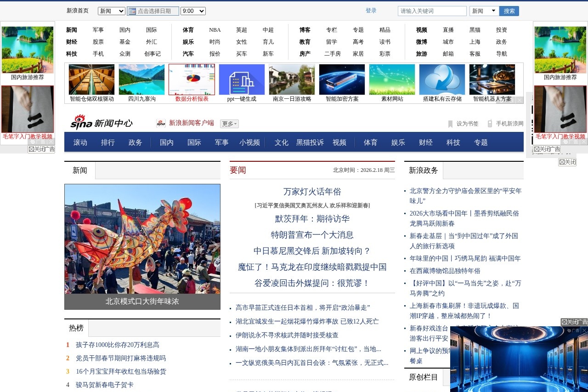
Task: Open 湖北宜城发生一起烟花爆竹爆炸事故 news item
Action: coord(307,321)
